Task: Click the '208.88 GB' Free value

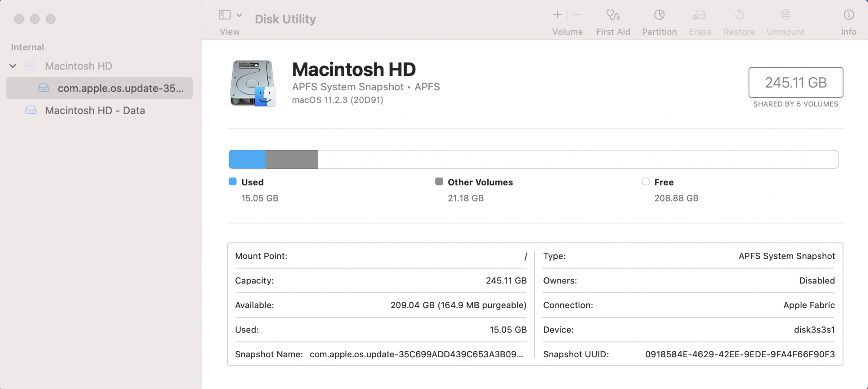Action: (x=676, y=198)
